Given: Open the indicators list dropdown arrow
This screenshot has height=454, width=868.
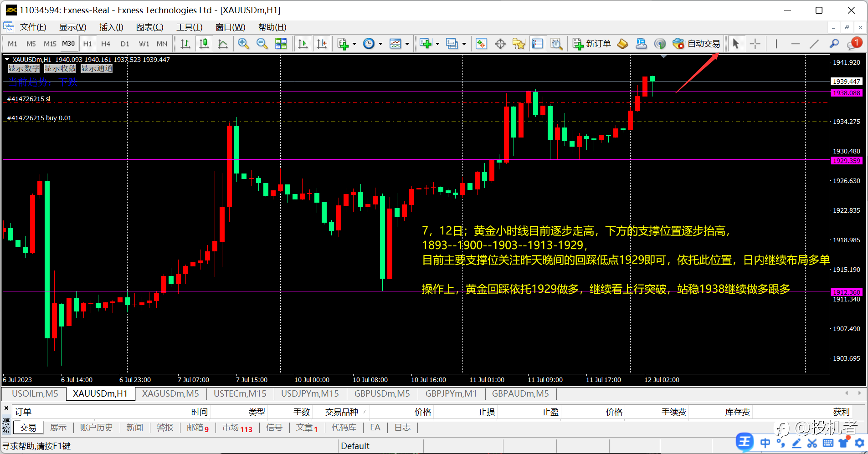Looking at the screenshot, I should (354, 44).
